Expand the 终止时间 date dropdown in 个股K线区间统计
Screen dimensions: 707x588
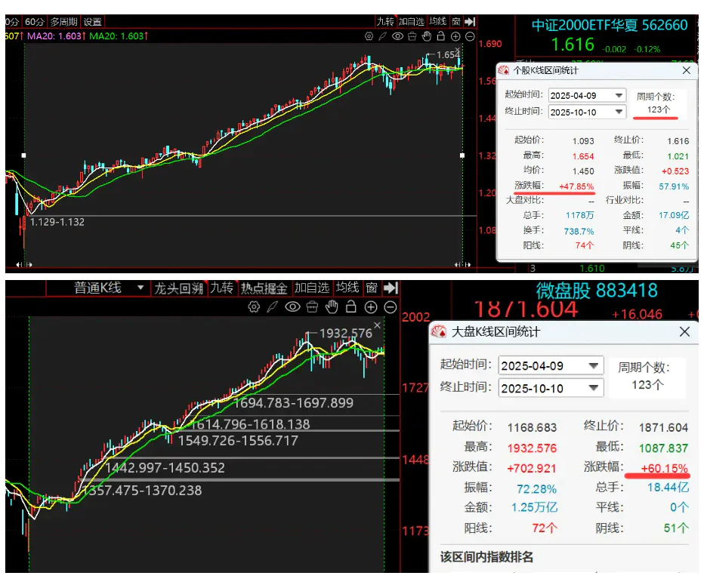(x=619, y=112)
